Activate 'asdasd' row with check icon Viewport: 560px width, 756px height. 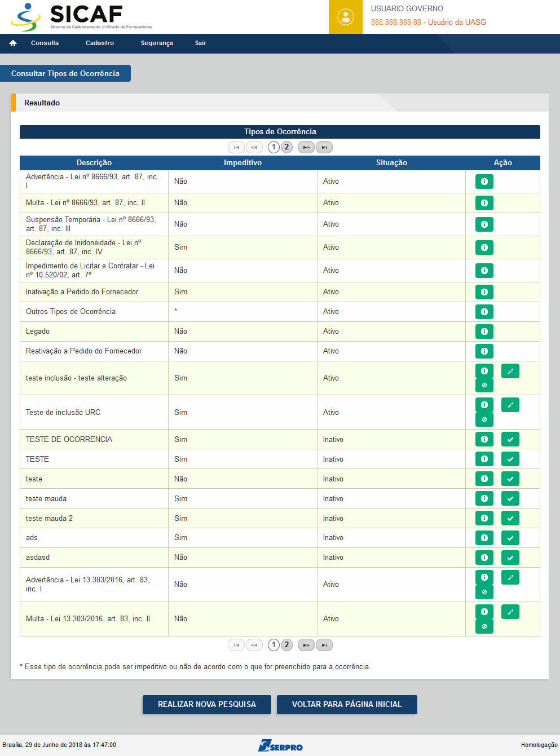(x=510, y=558)
